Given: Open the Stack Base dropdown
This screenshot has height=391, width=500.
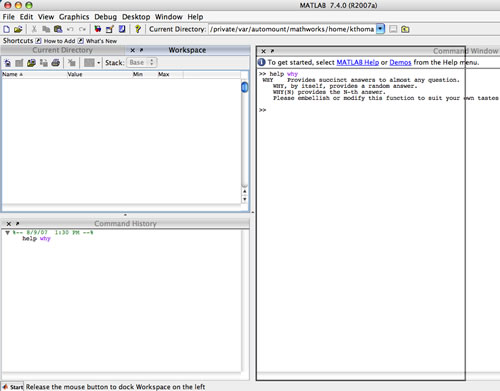Looking at the screenshot, I should pos(142,62).
